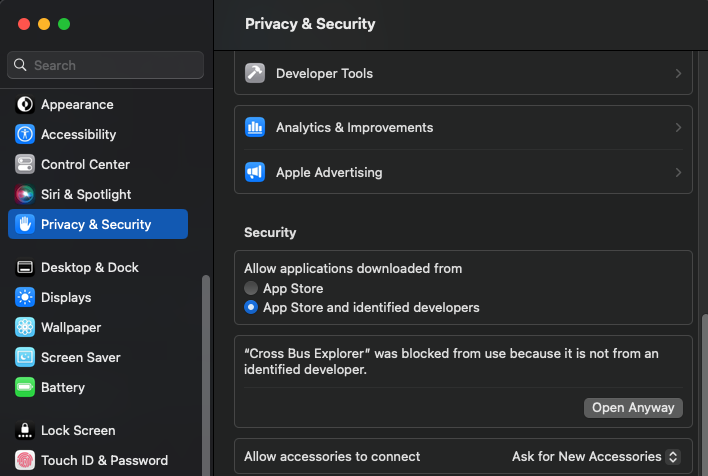Open the Wallpaper settings label
Viewport: 708px width, 476px height.
[71, 327]
